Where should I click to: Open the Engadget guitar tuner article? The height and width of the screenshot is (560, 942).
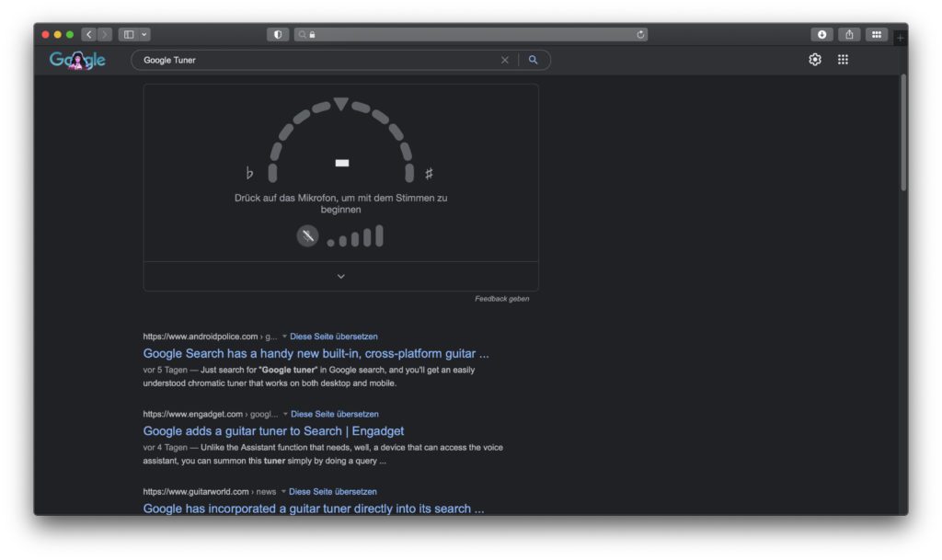click(273, 431)
